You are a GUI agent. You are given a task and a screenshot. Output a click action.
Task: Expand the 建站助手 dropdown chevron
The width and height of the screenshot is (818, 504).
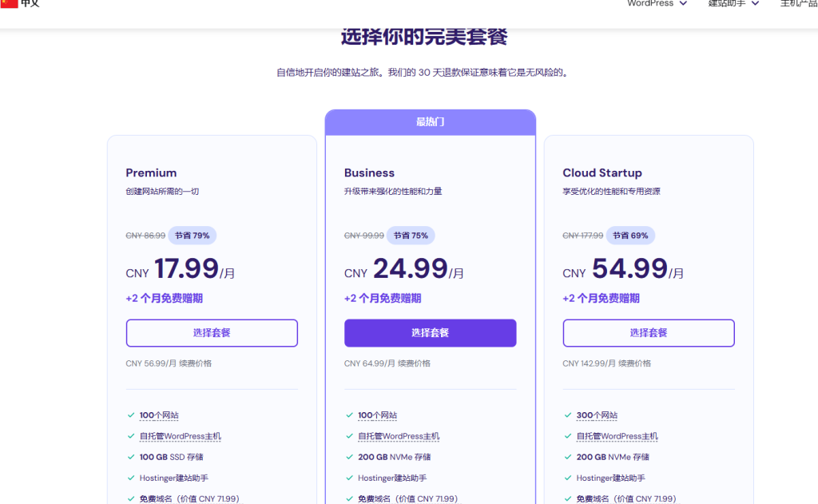point(755,3)
